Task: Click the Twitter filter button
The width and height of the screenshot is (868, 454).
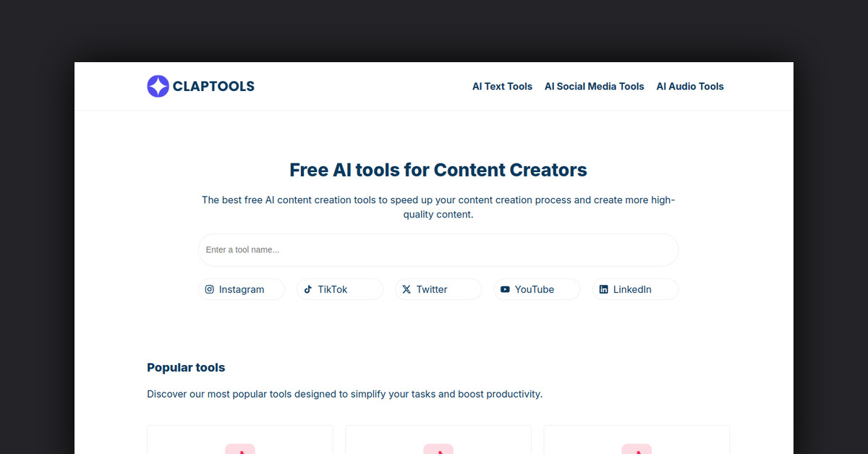Action: (438, 289)
